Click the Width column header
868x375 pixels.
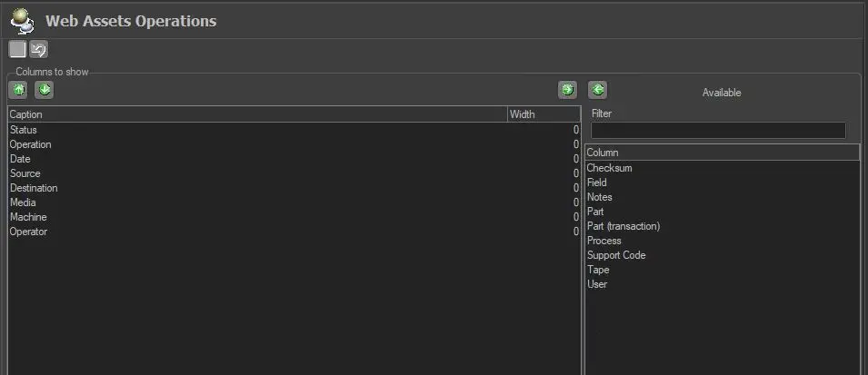[x=543, y=114]
